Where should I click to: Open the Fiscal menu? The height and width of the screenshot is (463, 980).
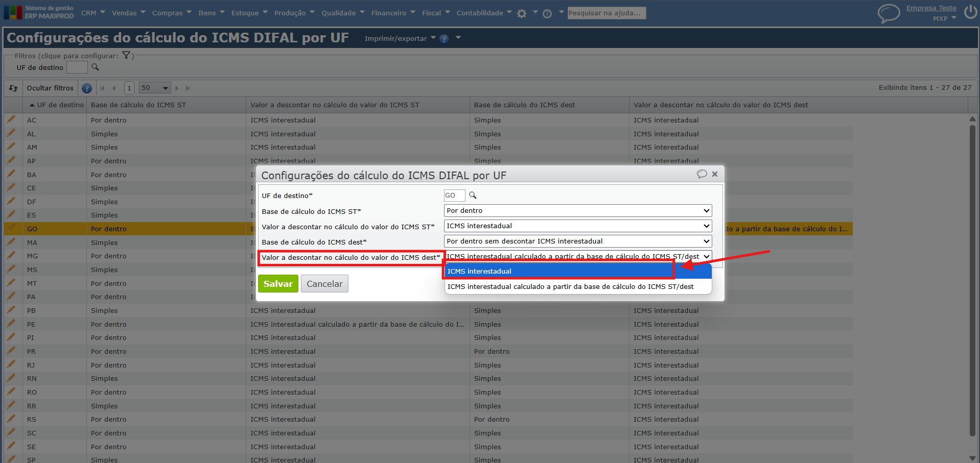(436, 13)
